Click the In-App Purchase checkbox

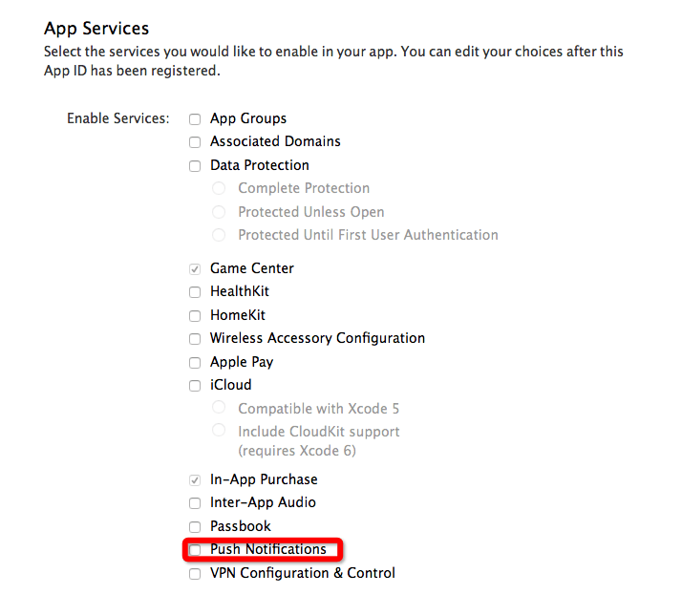click(x=195, y=480)
